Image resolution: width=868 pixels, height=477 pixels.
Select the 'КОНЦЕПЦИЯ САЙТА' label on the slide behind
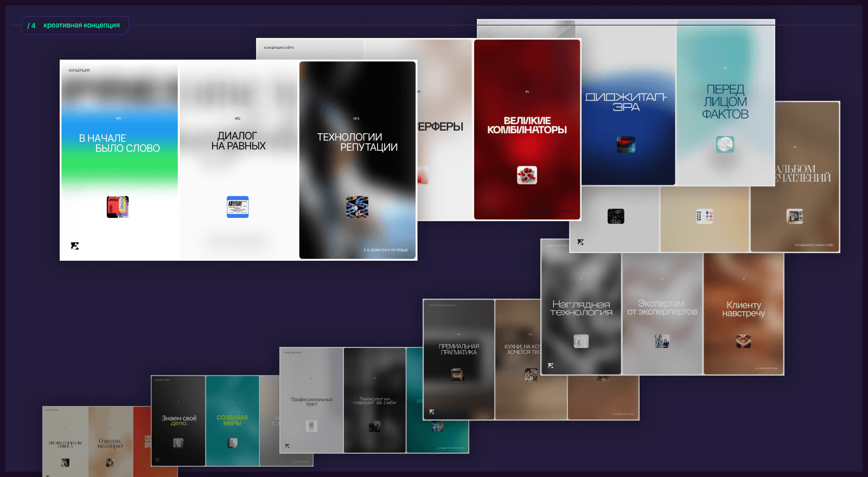tap(279, 48)
